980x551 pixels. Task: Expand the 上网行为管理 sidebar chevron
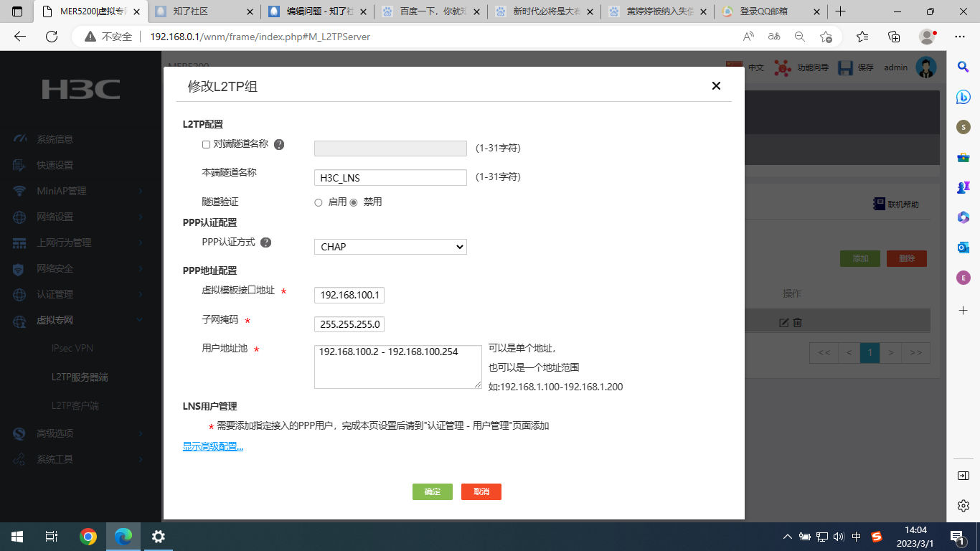point(141,242)
